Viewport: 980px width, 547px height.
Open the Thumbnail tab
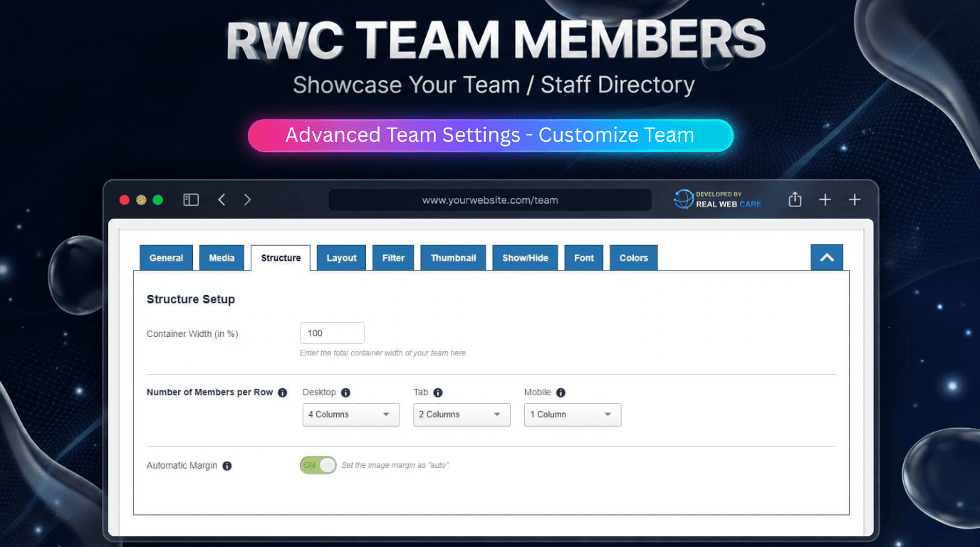(453, 258)
